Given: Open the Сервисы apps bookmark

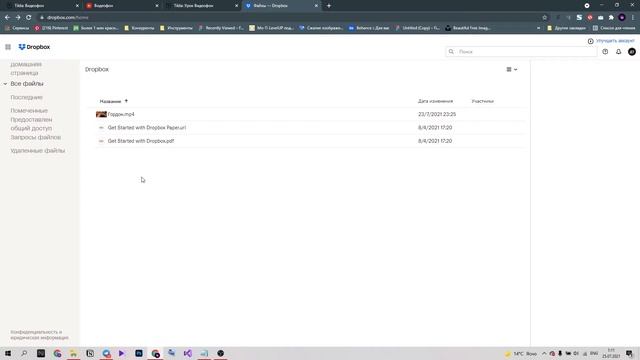Looking at the screenshot, I should coord(17,28).
